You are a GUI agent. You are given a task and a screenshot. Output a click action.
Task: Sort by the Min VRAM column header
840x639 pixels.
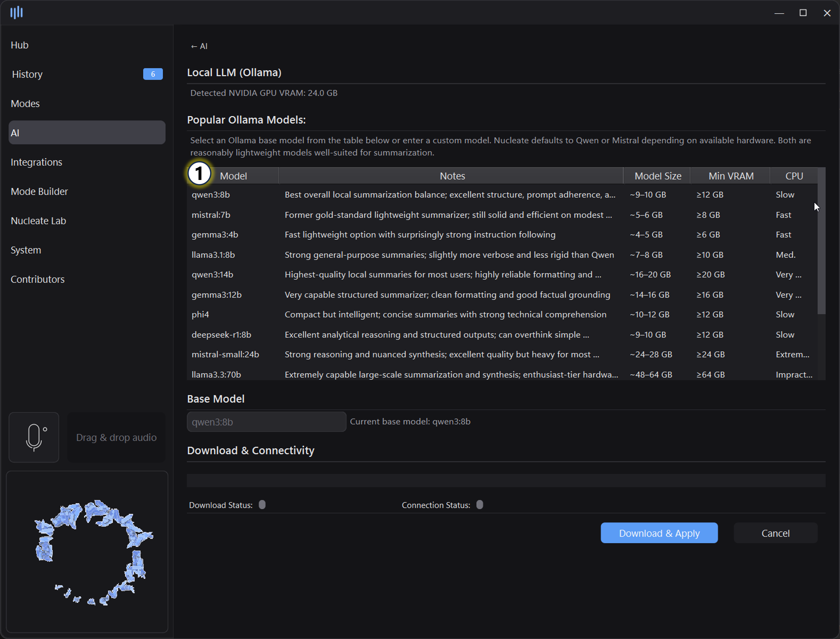pyautogui.click(x=731, y=176)
